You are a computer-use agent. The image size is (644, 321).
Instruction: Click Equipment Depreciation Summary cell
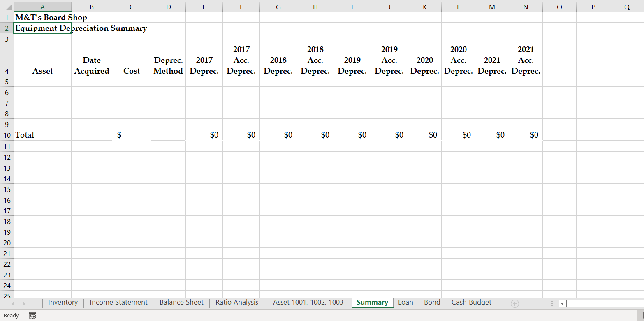tap(42, 28)
